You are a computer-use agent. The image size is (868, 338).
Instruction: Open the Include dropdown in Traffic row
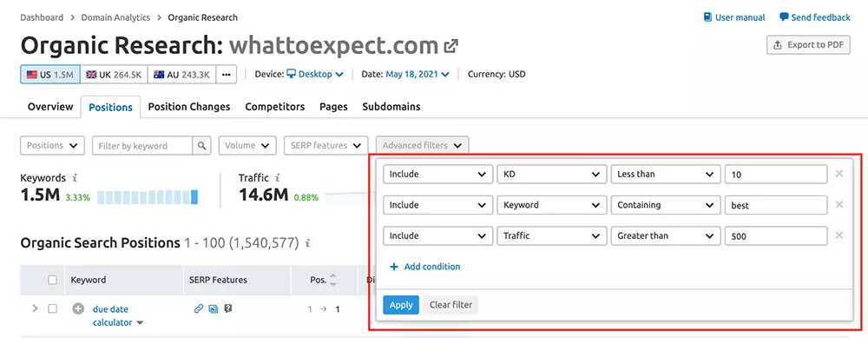pos(437,235)
